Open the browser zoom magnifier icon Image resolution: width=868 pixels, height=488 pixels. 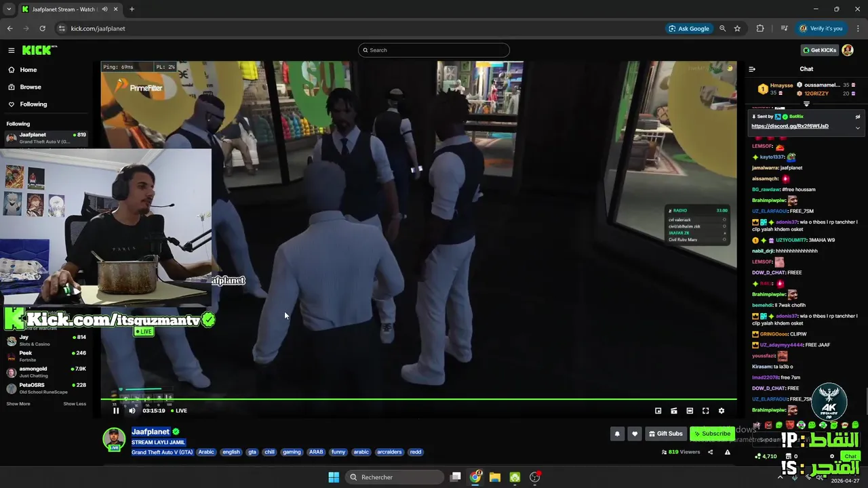(722, 28)
